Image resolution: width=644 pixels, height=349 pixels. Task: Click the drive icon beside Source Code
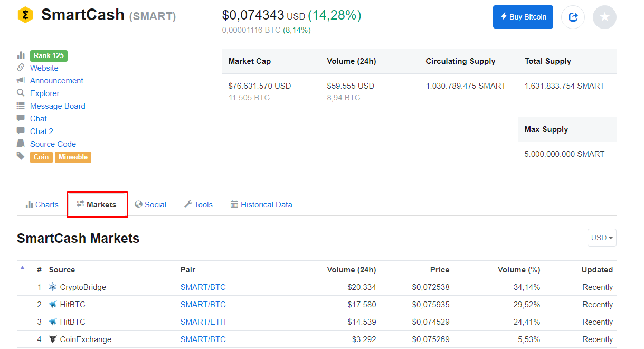click(21, 144)
